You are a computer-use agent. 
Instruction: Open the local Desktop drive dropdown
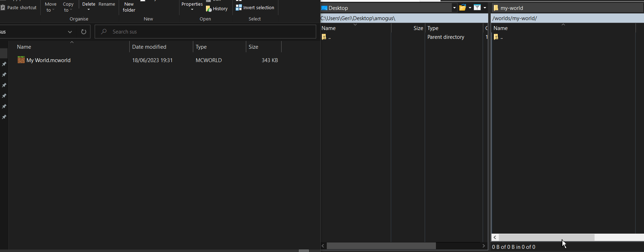coord(454,8)
